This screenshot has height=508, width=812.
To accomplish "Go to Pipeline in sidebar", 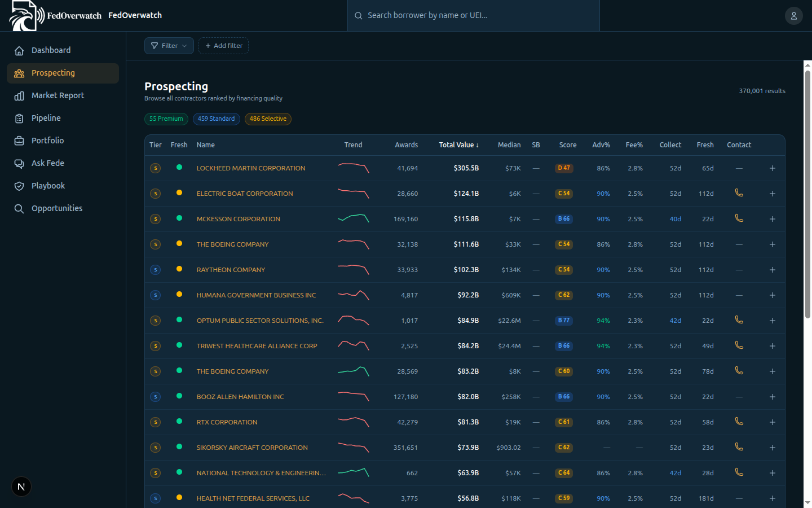I will (x=46, y=118).
